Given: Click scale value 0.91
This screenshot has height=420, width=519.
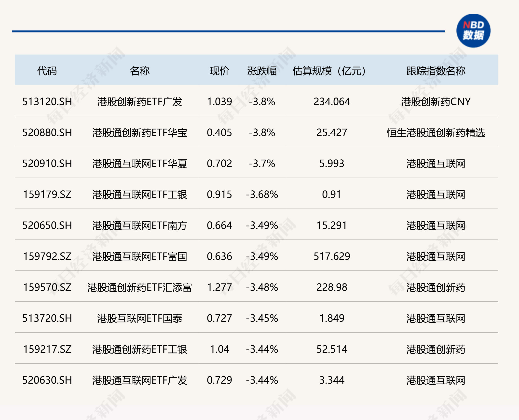Looking at the screenshot, I should pyautogui.click(x=332, y=195).
